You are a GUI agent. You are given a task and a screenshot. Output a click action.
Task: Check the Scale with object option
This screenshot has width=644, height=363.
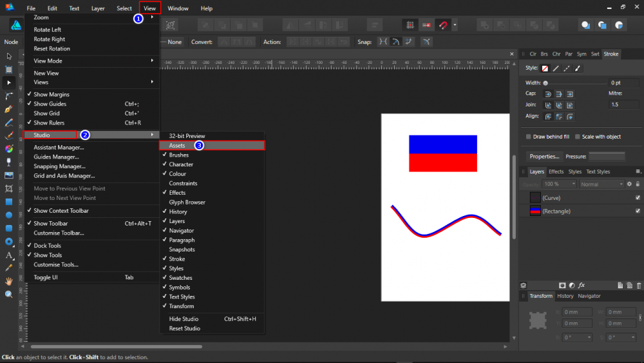576,137
